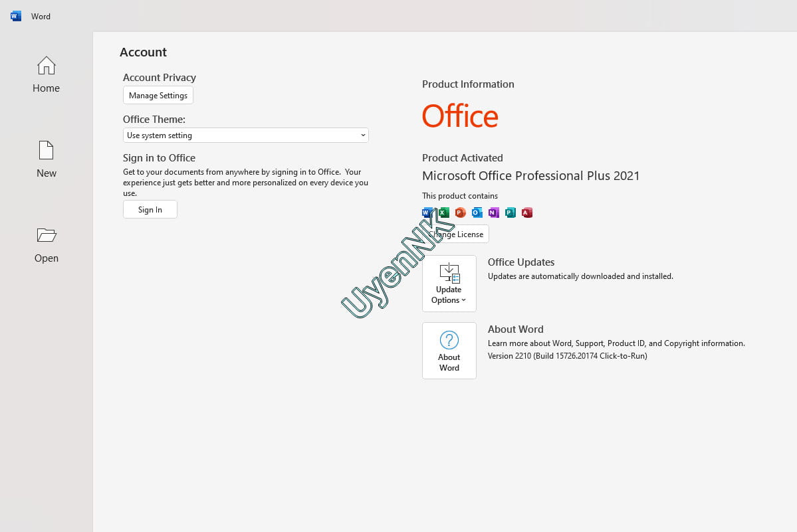
Task: Click the Sign In button
Action: 150,209
